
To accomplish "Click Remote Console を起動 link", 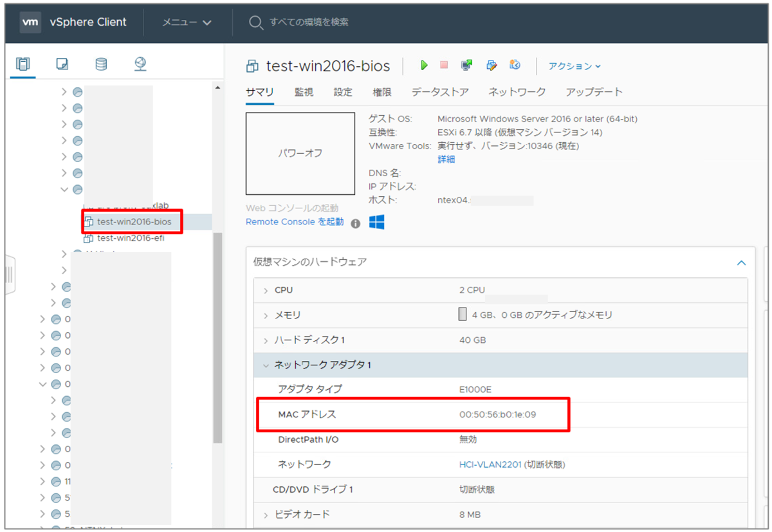I will [295, 222].
